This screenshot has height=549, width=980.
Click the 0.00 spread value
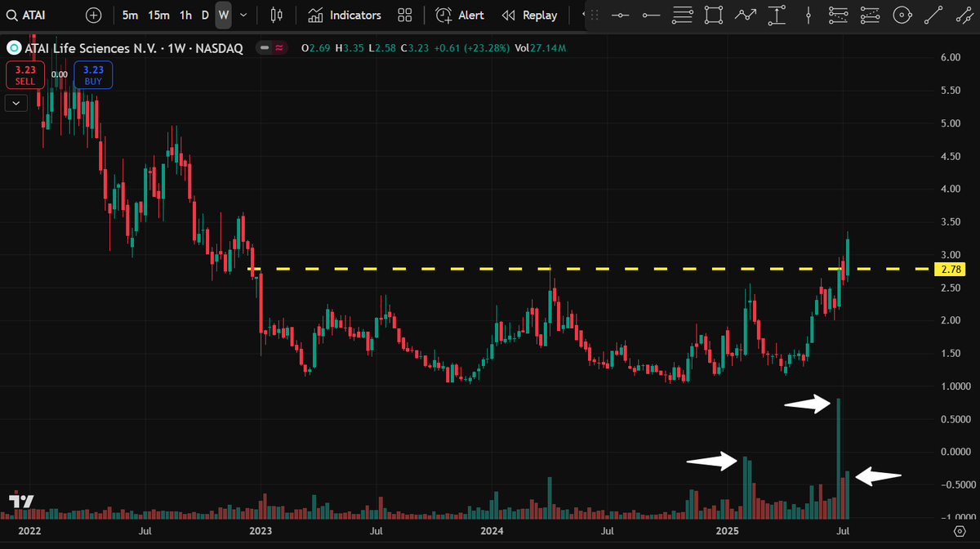(x=59, y=74)
